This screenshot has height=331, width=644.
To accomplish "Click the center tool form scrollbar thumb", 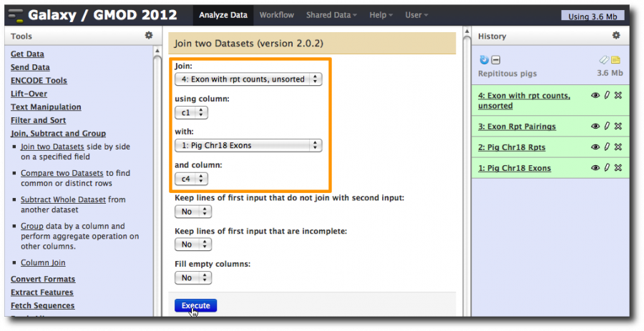I will [467, 174].
